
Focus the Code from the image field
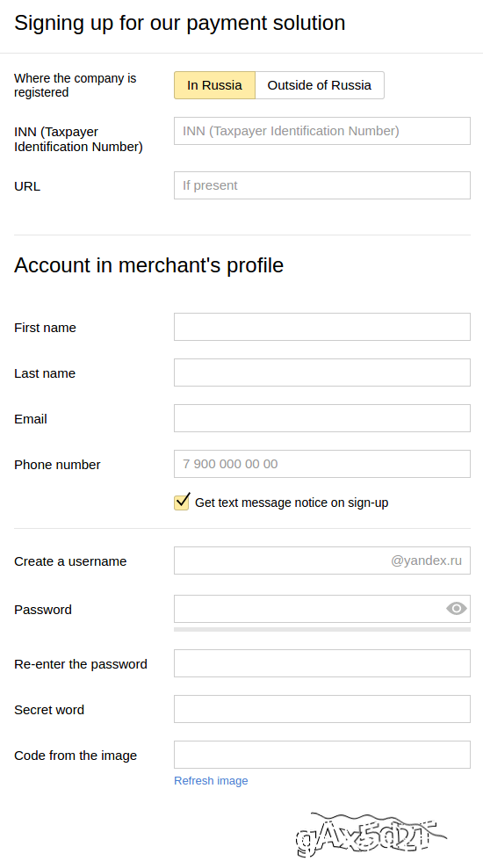(x=322, y=755)
